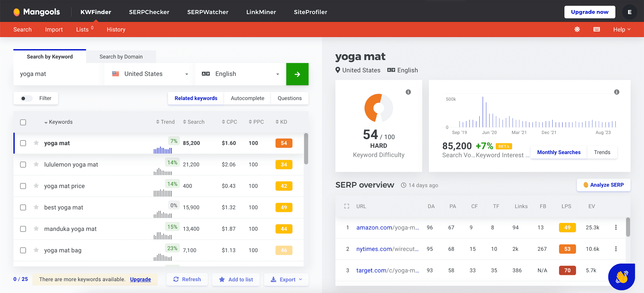The height and width of the screenshot is (293, 644).
Task: Check the checkbox next to 'lululemon yoga mat'
Action: pos(23,165)
